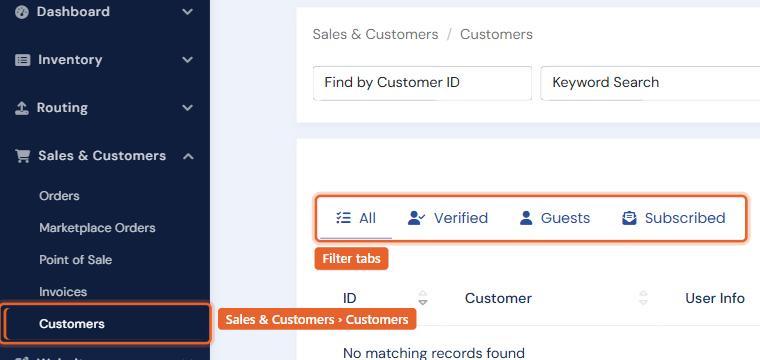760x360 pixels.
Task: Click the 'No matching records found' message
Action: coord(433,353)
